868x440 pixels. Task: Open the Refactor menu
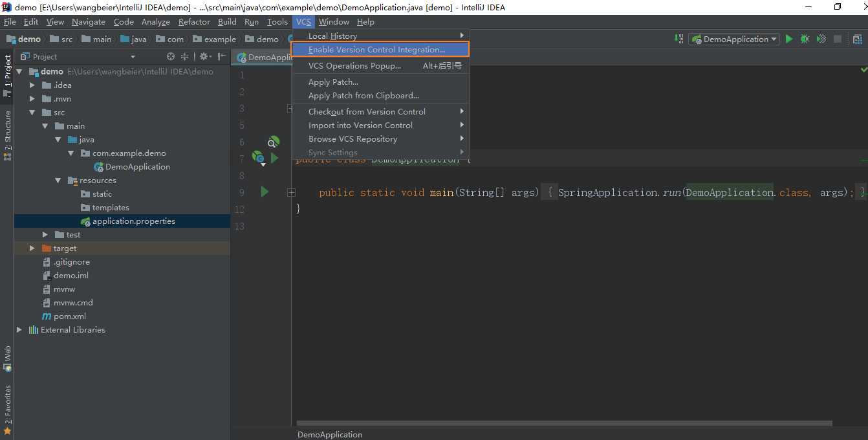click(194, 22)
